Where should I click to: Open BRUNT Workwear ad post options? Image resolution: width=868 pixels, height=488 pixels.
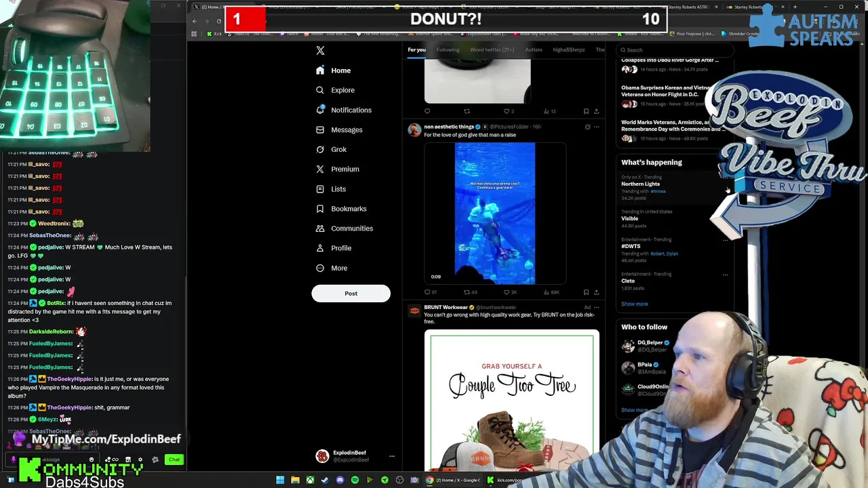[x=597, y=307]
